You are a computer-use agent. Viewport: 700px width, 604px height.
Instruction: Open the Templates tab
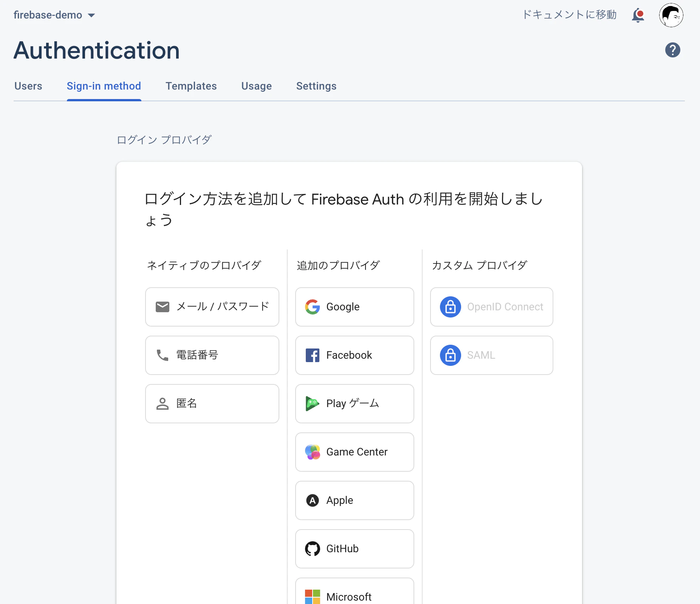(x=191, y=86)
